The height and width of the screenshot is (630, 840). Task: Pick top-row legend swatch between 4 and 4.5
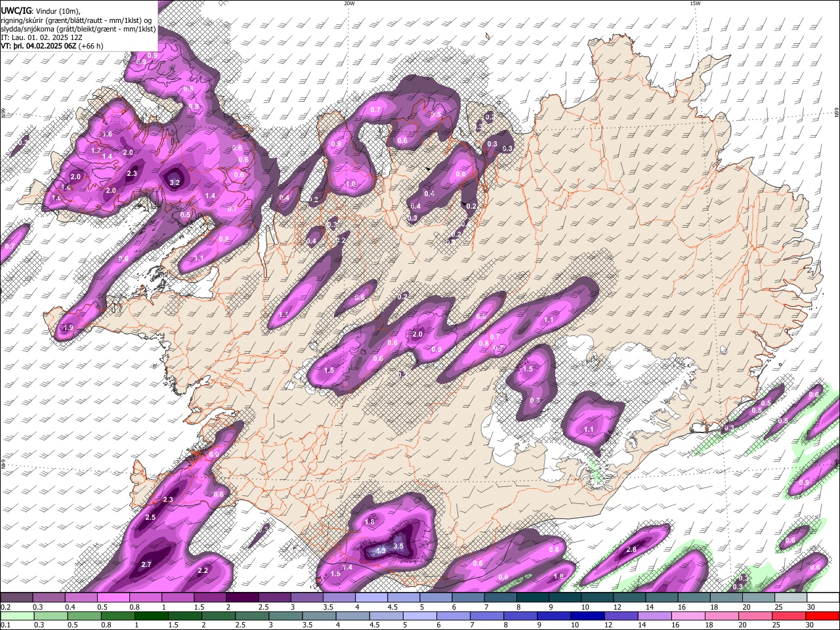(x=371, y=598)
